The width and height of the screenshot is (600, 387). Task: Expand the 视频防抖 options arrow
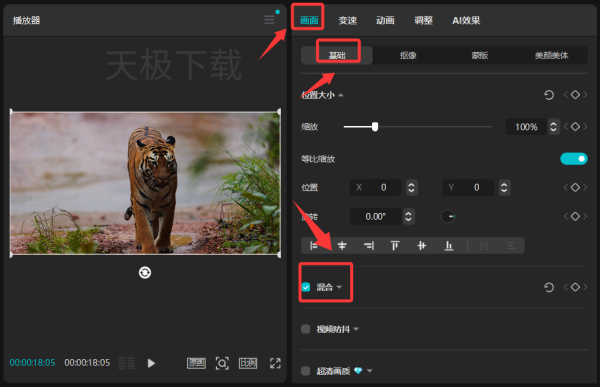(x=356, y=329)
